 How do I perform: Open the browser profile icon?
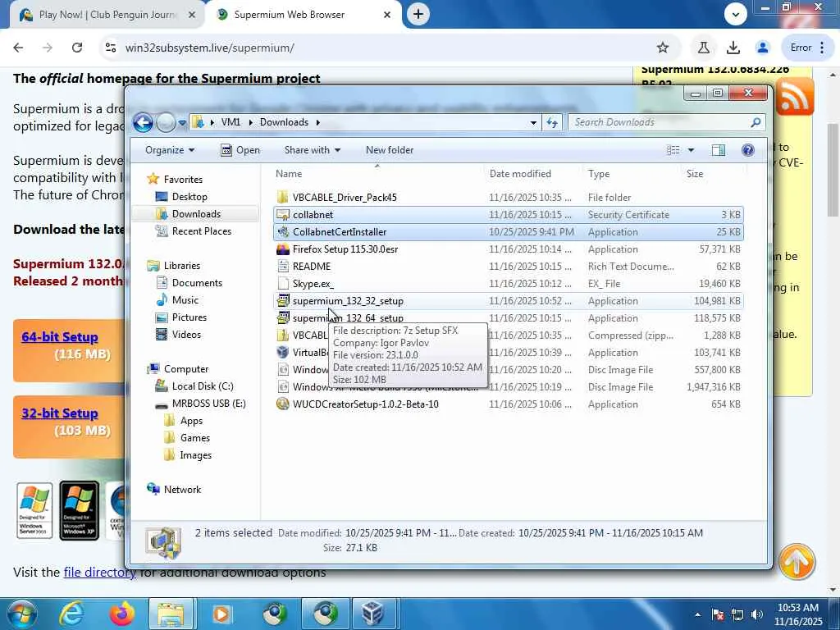pos(762,48)
